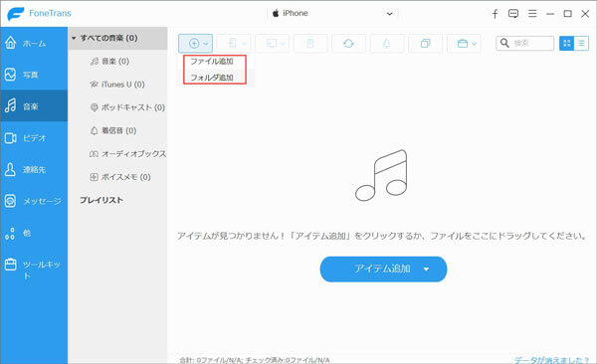
Task: Open the データが消えました link
Action: [551, 360]
